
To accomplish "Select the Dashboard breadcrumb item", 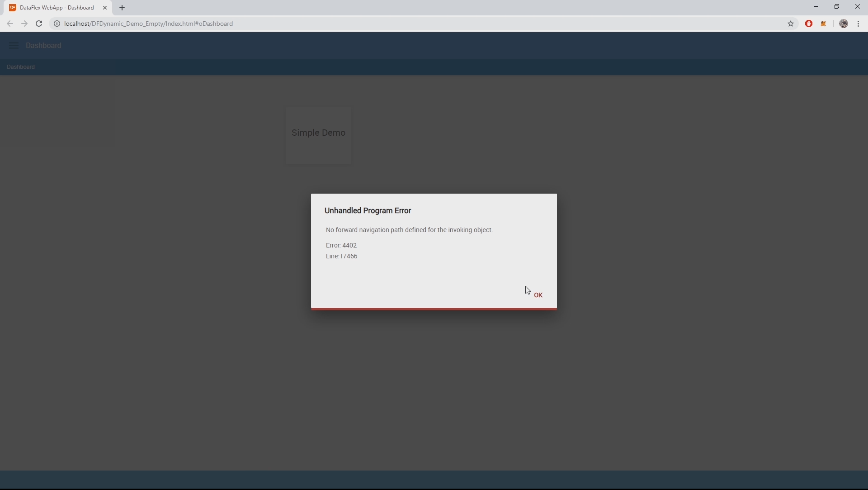I will point(21,67).
